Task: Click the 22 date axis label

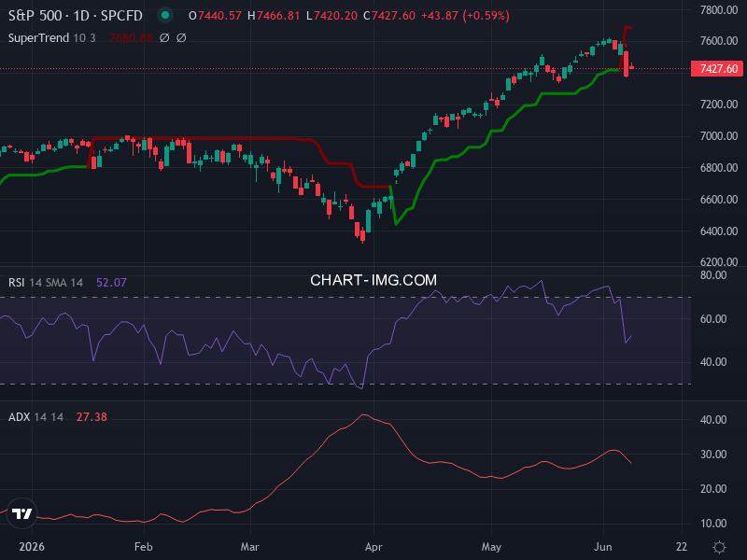Action: point(682,547)
